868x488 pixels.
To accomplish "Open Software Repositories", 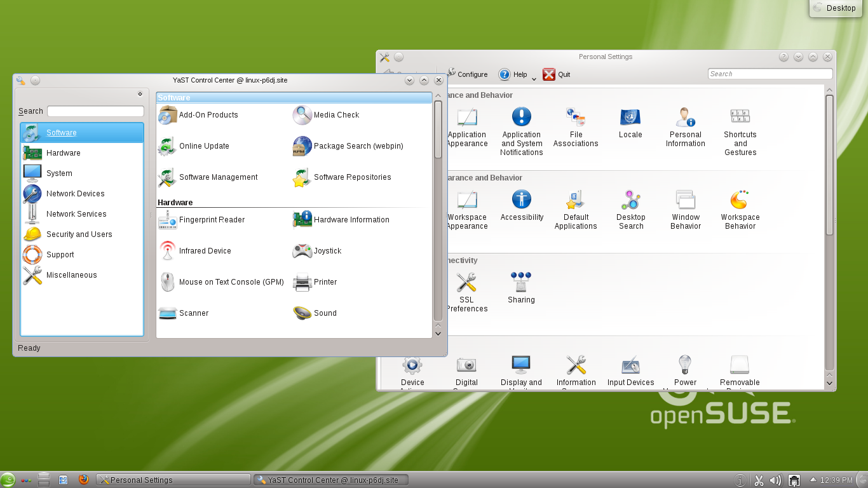I will coord(342,177).
